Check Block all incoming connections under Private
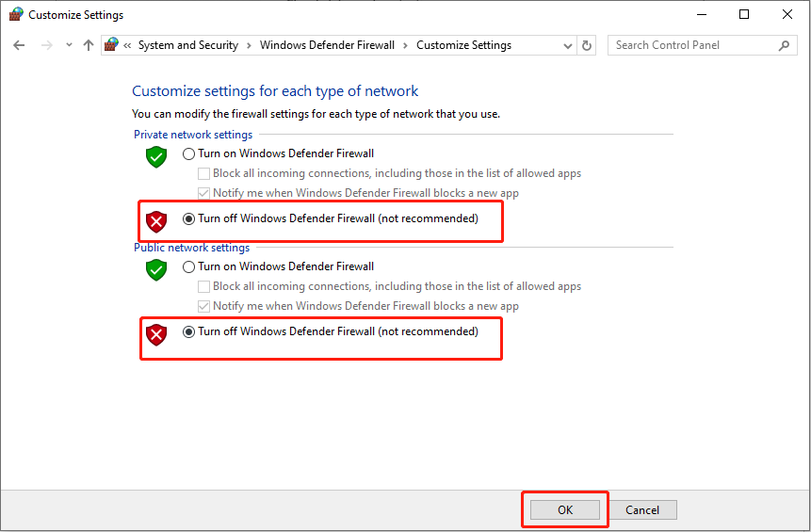 (203, 173)
